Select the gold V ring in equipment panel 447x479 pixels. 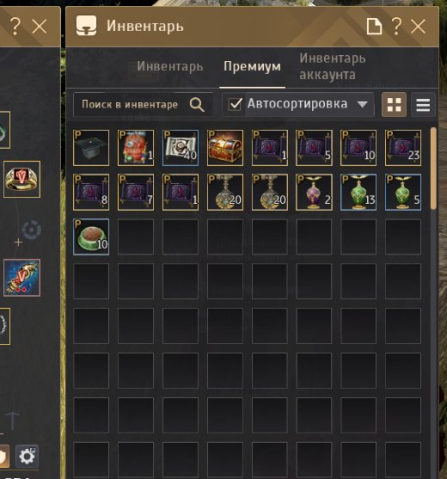[x=22, y=179]
